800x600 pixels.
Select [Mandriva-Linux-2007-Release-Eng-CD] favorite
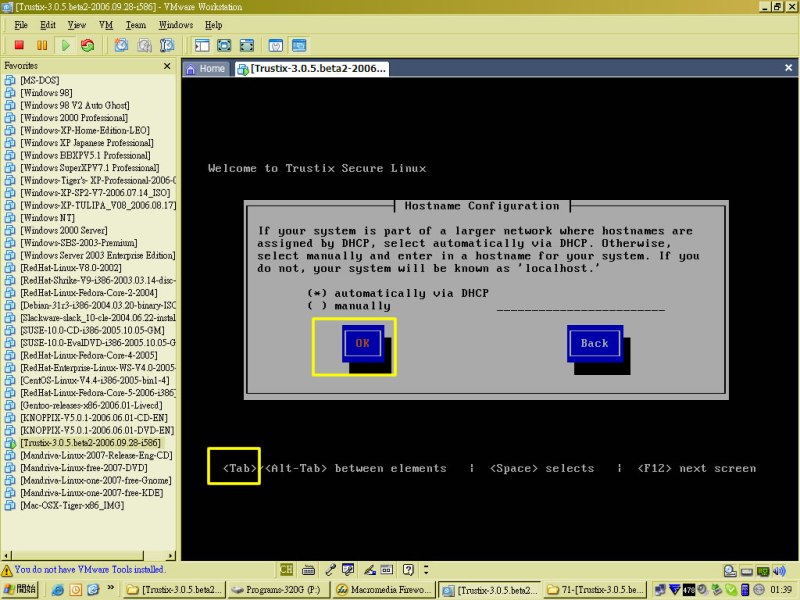click(x=96, y=455)
